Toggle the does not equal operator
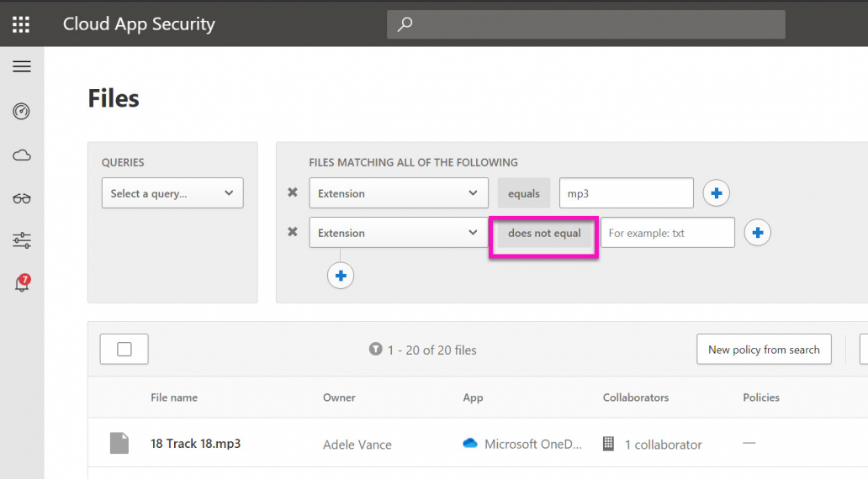868x479 pixels. 544,233
